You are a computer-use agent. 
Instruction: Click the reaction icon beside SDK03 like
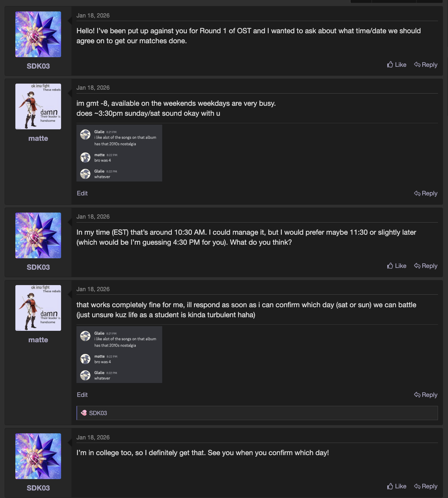point(84,413)
